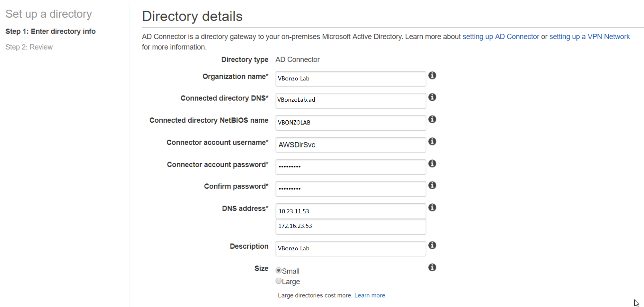Open the Organization name info tooltip
Image resolution: width=644 pixels, height=307 pixels.
[x=432, y=75]
